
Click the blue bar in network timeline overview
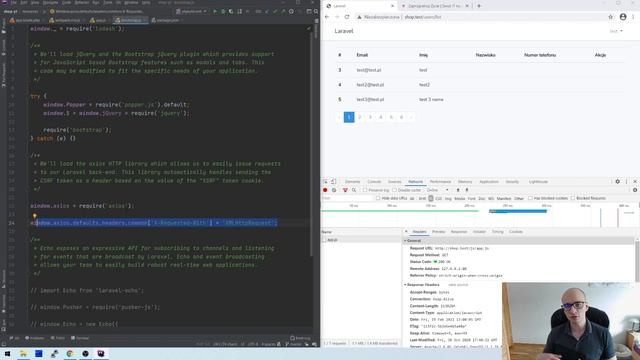tap(518, 211)
